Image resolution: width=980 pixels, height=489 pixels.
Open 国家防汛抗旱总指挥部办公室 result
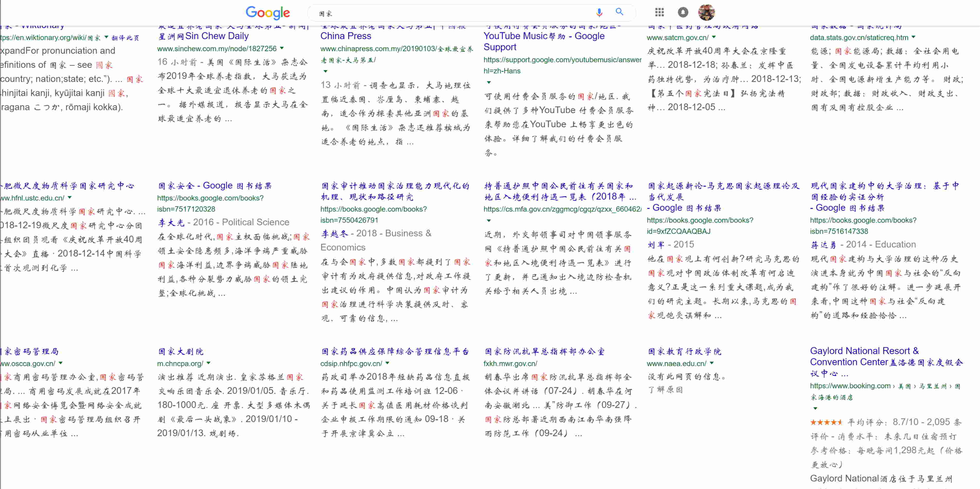544,351
